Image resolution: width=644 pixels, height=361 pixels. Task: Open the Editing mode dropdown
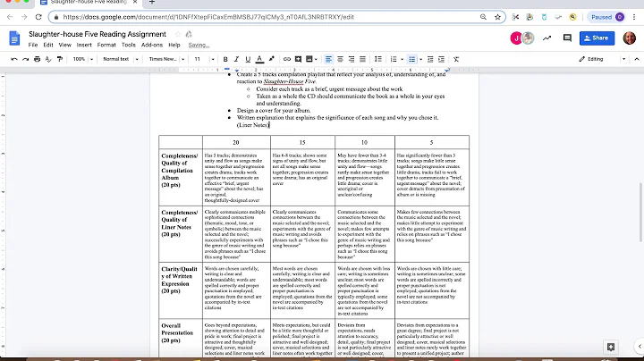click(602, 59)
